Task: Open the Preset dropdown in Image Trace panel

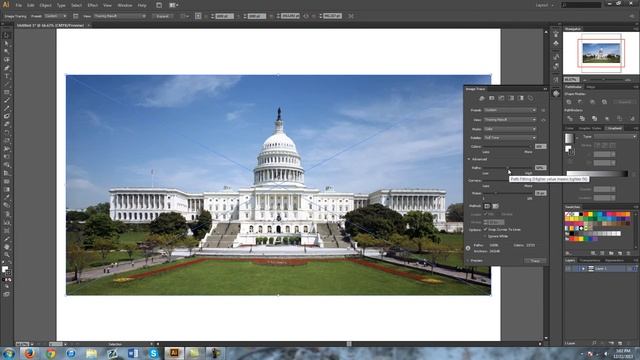Action: point(510,110)
